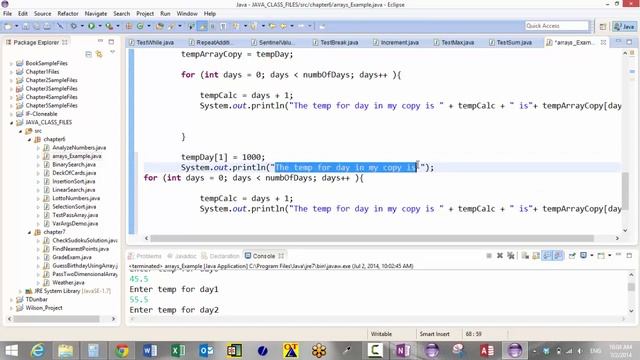Click the New file toolbar icon
Image resolution: width=640 pixels, height=360 pixels.
tap(8, 26)
